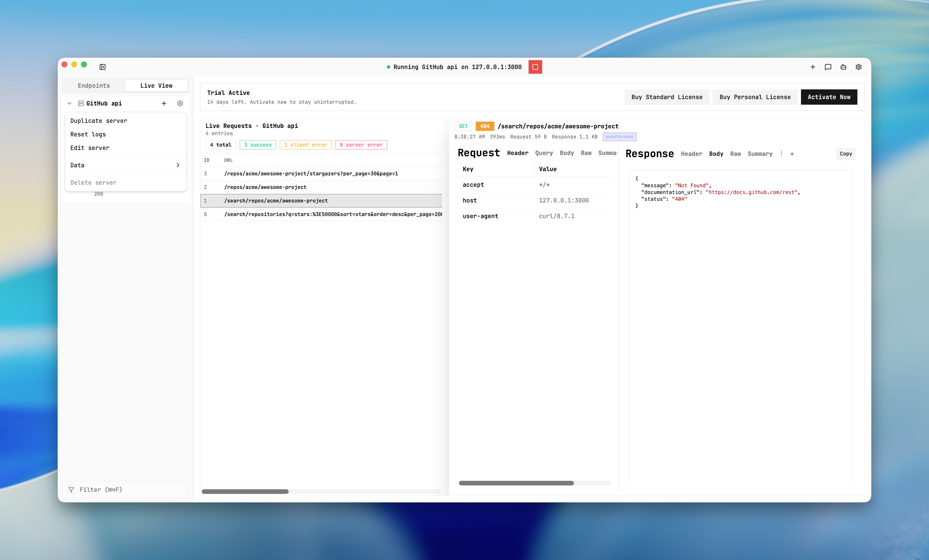Open the feedback chat icon
This screenshot has width=929, height=560.
828,67
